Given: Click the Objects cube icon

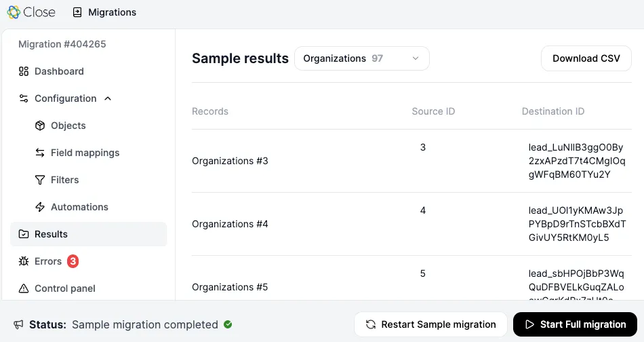Looking at the screenshot, I should point(40,126).
